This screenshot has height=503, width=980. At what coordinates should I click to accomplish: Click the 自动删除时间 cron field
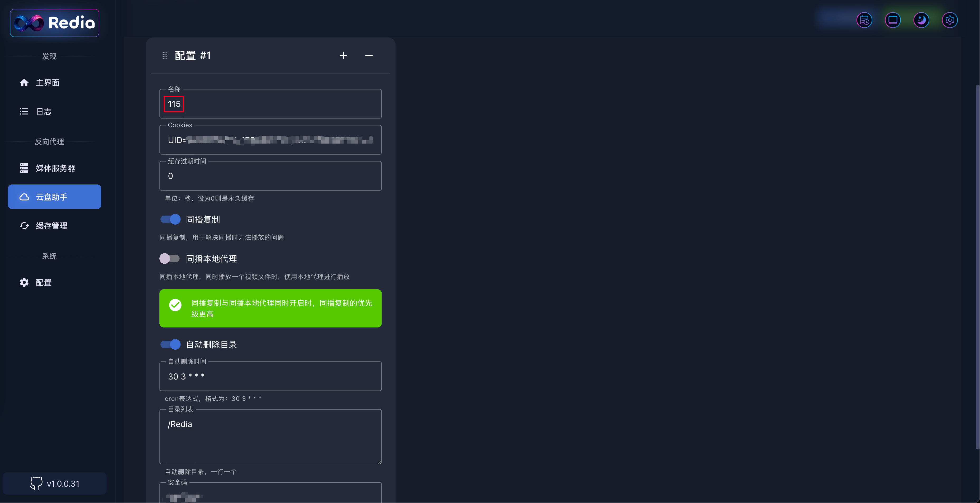click(270, 376)
